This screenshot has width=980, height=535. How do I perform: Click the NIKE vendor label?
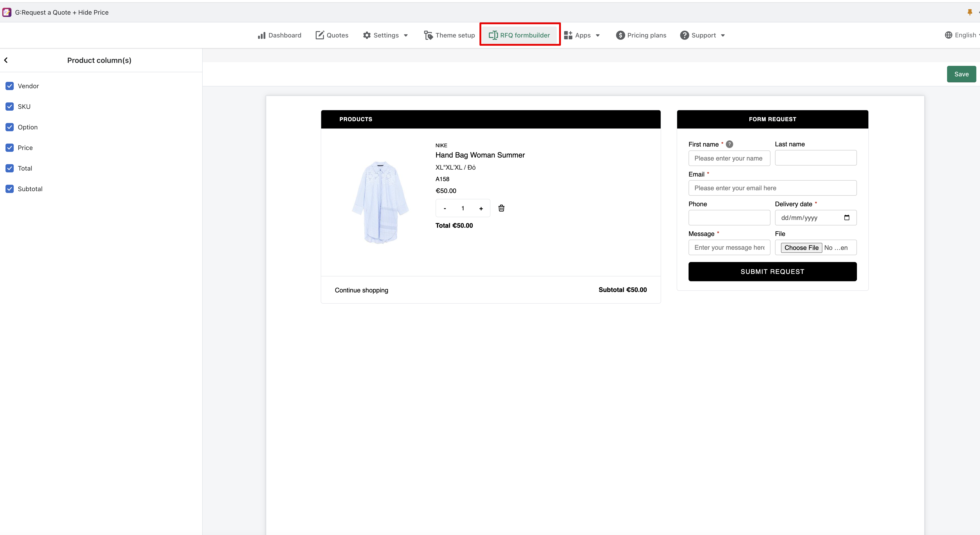click(441, 145)
